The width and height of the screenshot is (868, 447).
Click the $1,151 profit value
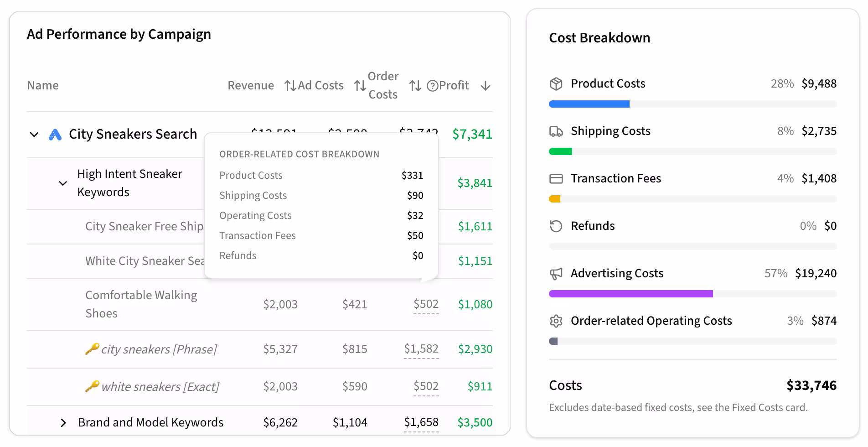(x=475, y=261)
